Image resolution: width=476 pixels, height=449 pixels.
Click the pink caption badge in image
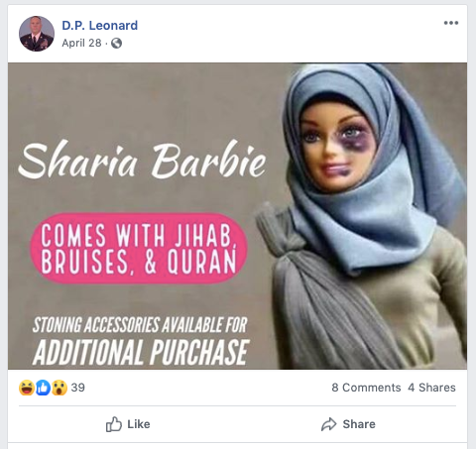[139, 249]
